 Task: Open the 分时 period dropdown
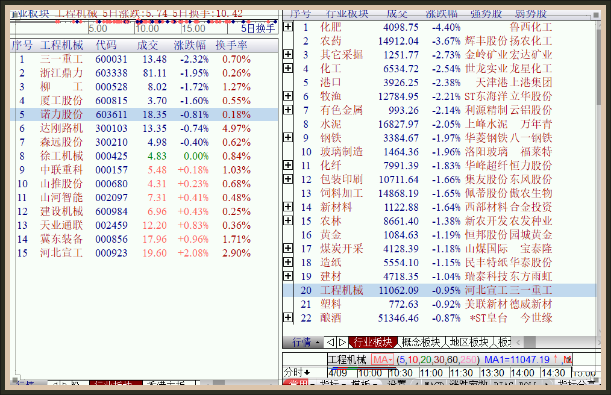[x=297, y=372]
